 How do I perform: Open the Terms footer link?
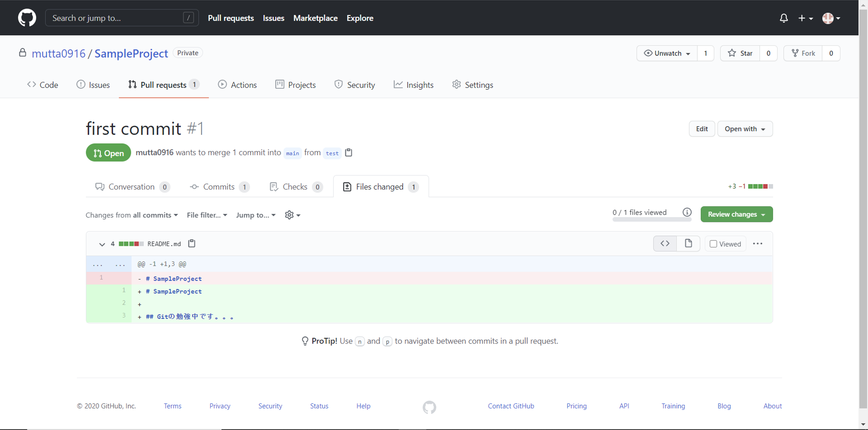(x=173, y=406)
